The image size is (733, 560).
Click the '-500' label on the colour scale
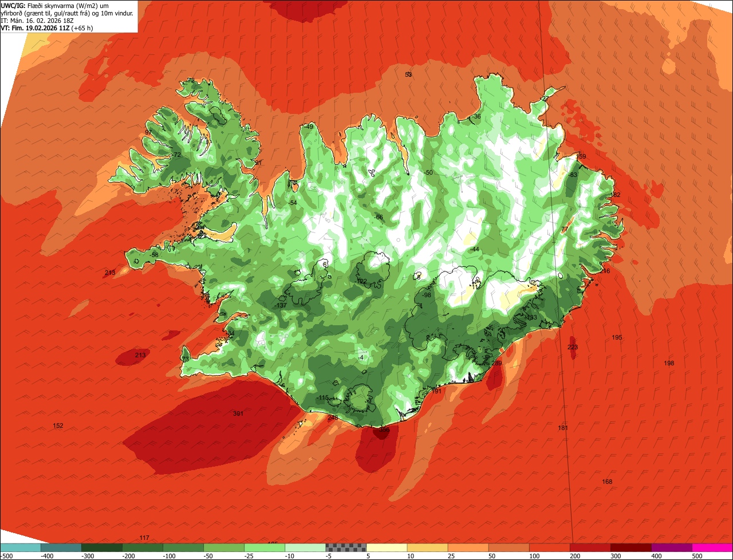[6, 556]
